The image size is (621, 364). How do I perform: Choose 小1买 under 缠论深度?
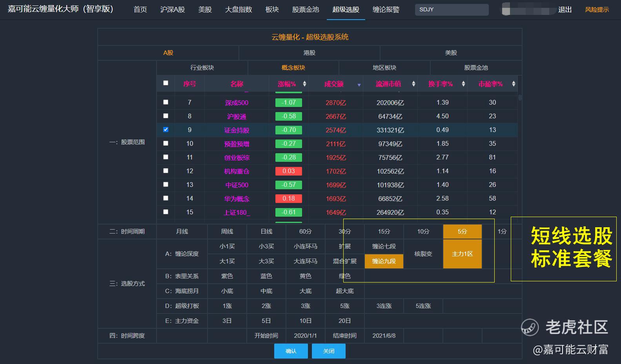tap(227, 246)
